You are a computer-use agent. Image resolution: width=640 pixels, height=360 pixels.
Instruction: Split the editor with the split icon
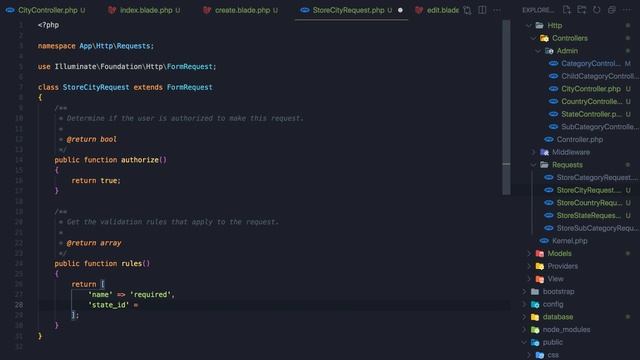tap(482, 10)
